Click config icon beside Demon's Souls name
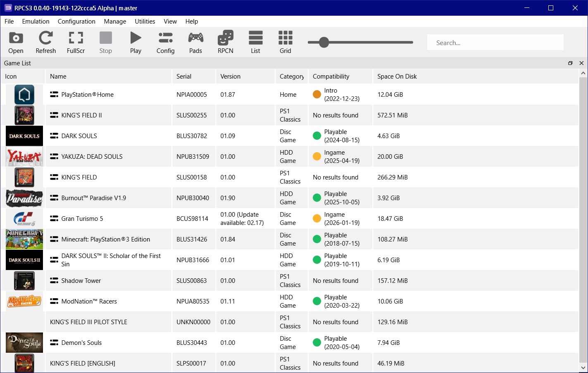Screen dimensions: 588x373 (54, 343)
